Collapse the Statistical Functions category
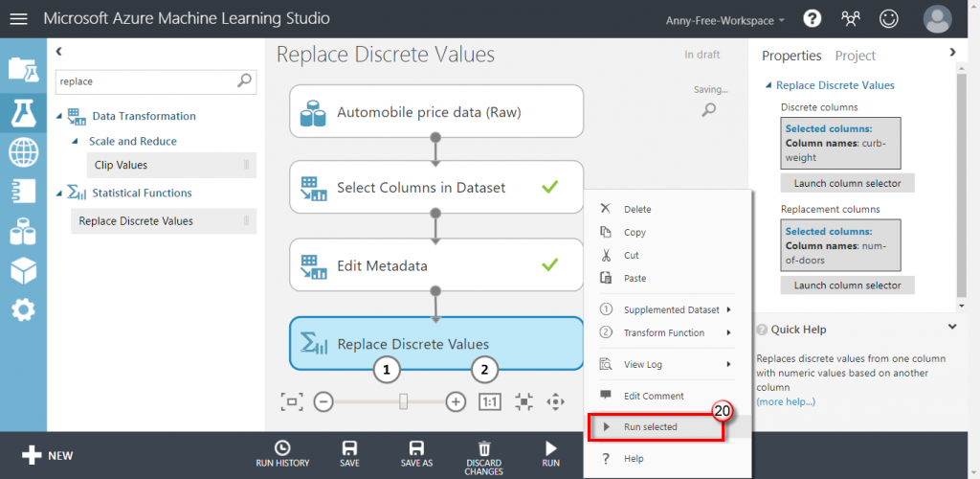The width and height of the screenshot is (980, 479). click(60, 193)
